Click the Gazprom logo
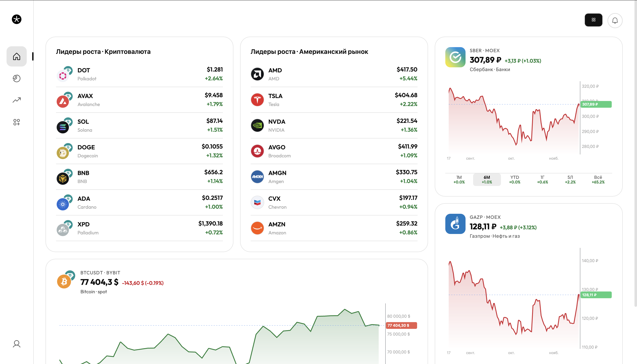Viewport: 637px width, 364px height. tap(455, 224)
